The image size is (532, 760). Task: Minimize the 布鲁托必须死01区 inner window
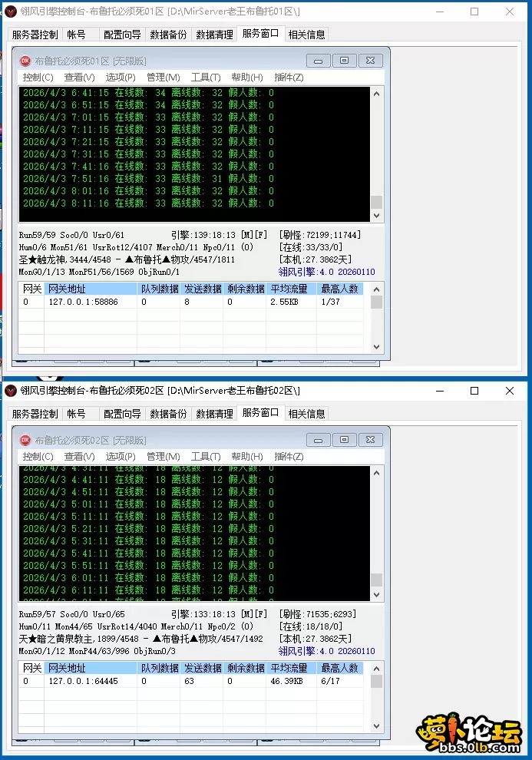tap(319, 61)
